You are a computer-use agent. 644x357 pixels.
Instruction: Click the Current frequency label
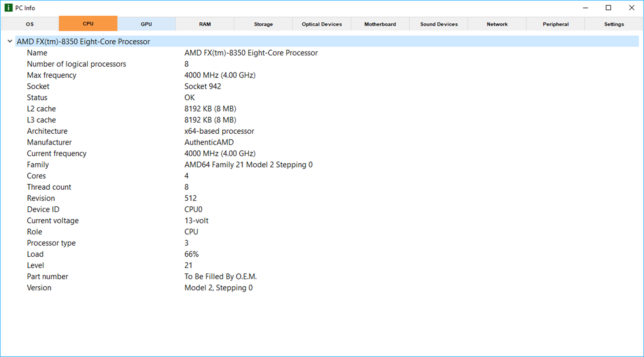56,153
